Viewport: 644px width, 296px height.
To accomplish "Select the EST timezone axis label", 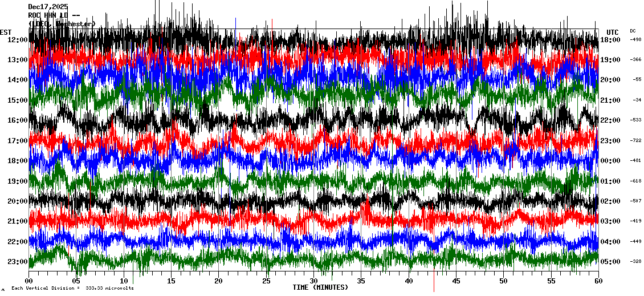I will tap(6, 32).
